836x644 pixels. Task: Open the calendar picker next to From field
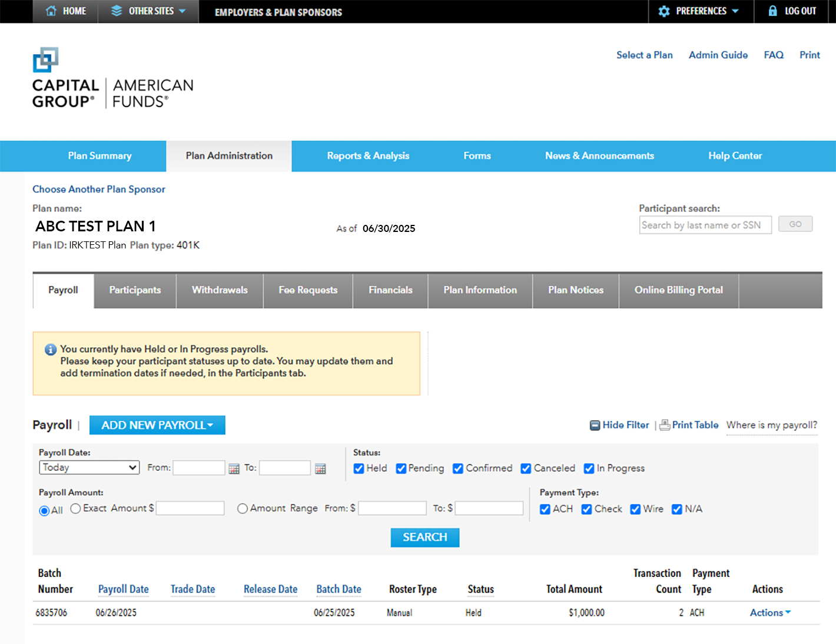click(234, 468)
